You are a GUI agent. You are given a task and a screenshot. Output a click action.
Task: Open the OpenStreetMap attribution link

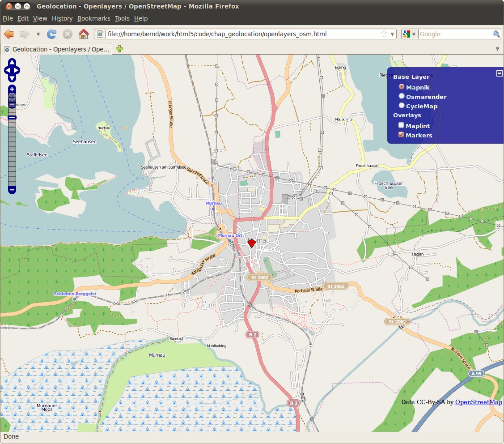(478, 402)
